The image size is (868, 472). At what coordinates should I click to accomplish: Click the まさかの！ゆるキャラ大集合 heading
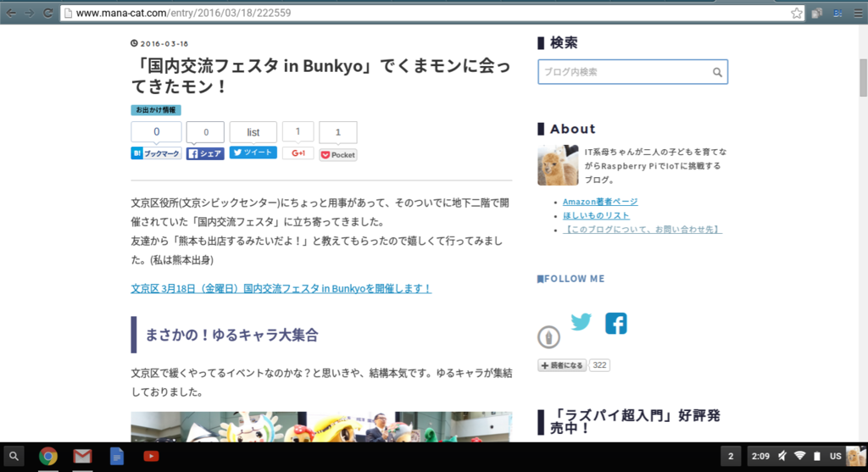pyautogui.click(x=231, y=335)
